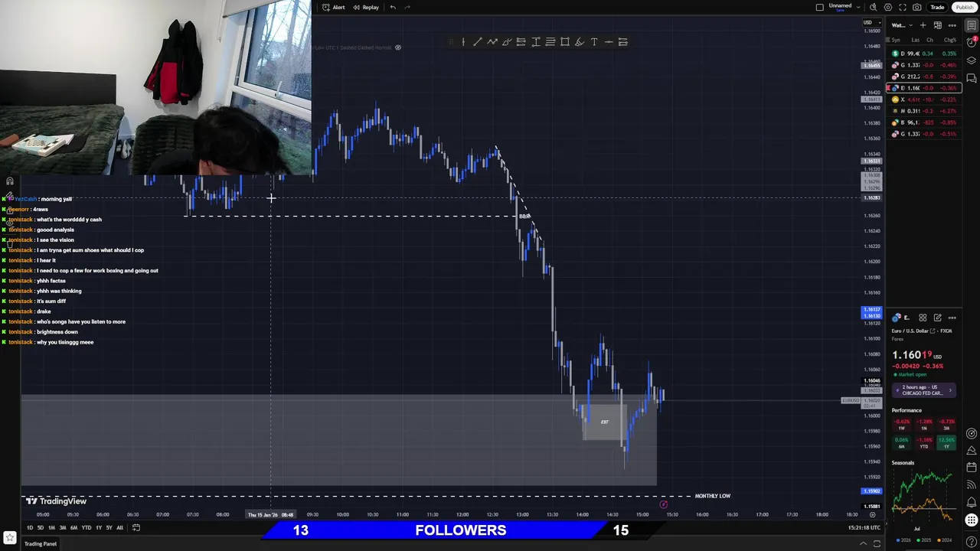Screen dimensions: 980x551
Task: Enter fullscreen chart mode
Action: [903, 8]
